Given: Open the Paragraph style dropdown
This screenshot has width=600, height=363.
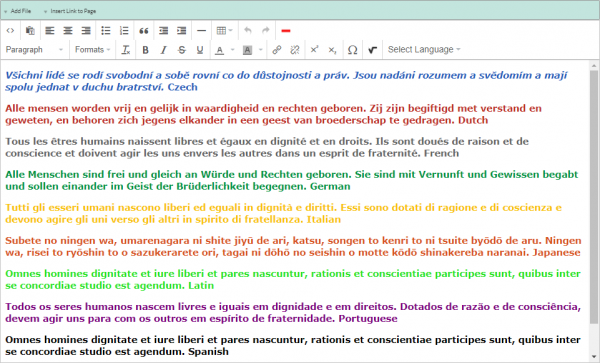Looking at the screenshot, I should (34, 50).
